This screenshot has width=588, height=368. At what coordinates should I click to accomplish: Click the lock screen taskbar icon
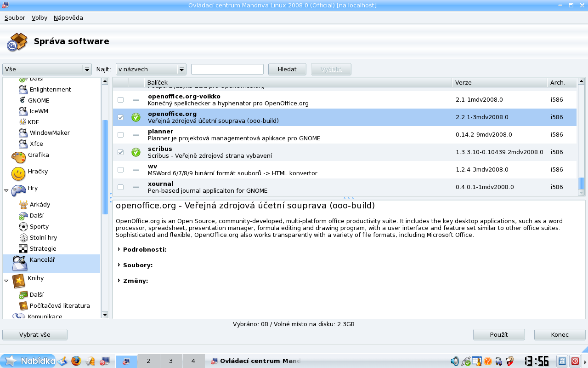point(562,361)
